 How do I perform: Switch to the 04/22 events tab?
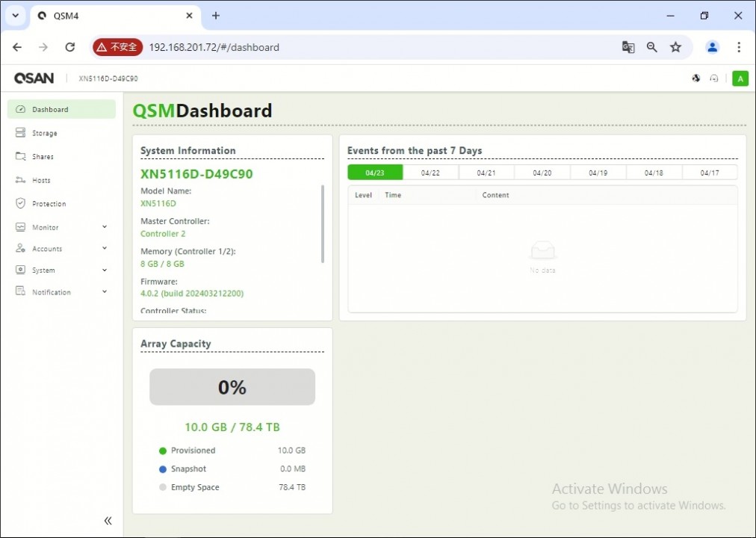(x=430, y=173)
